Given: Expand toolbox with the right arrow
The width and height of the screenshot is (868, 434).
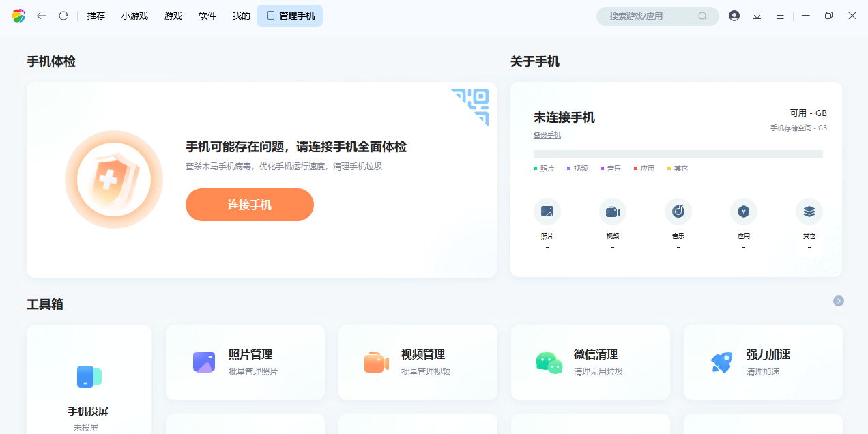Looking at the screenshot, I should pyautogui.click(x=839, y=301).
